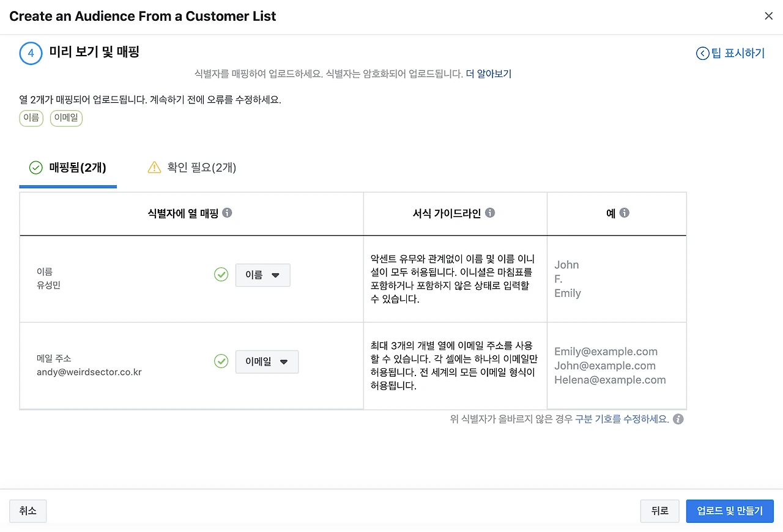The width and height of the screenshot is (783, 532).
Task: Click the info icon beside 서식 가이드라인
Action: pos(490,213)
